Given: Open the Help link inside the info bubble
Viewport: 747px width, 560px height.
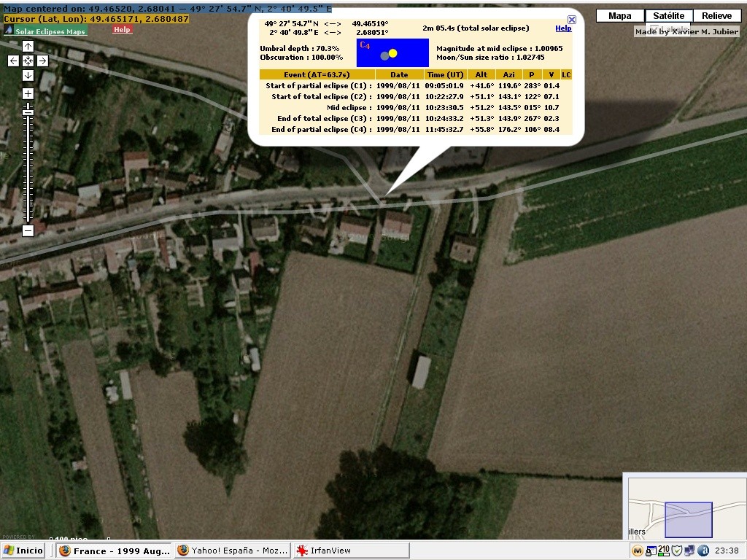Looking at the screenshot, I should [x=563, y=28].
